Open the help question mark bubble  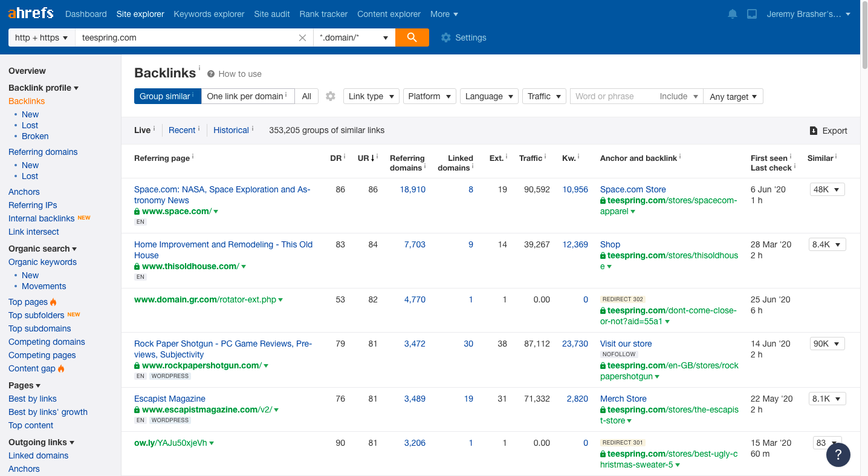(838, 455)
